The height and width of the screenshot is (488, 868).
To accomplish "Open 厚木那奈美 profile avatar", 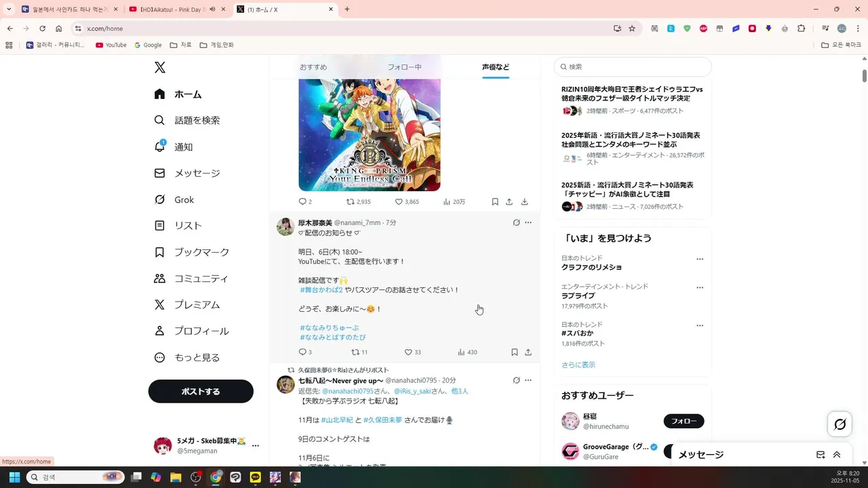I will coord(285,226).
